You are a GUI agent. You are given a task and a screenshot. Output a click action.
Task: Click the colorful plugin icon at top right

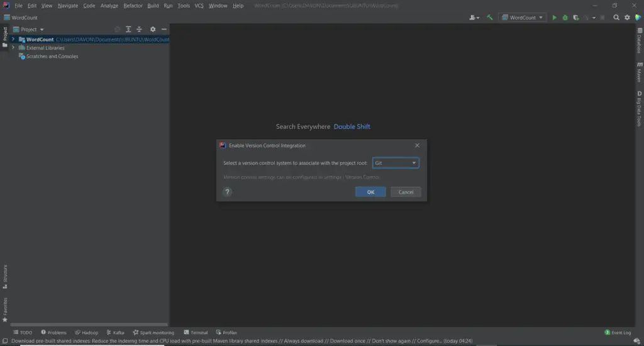point(638,18)
